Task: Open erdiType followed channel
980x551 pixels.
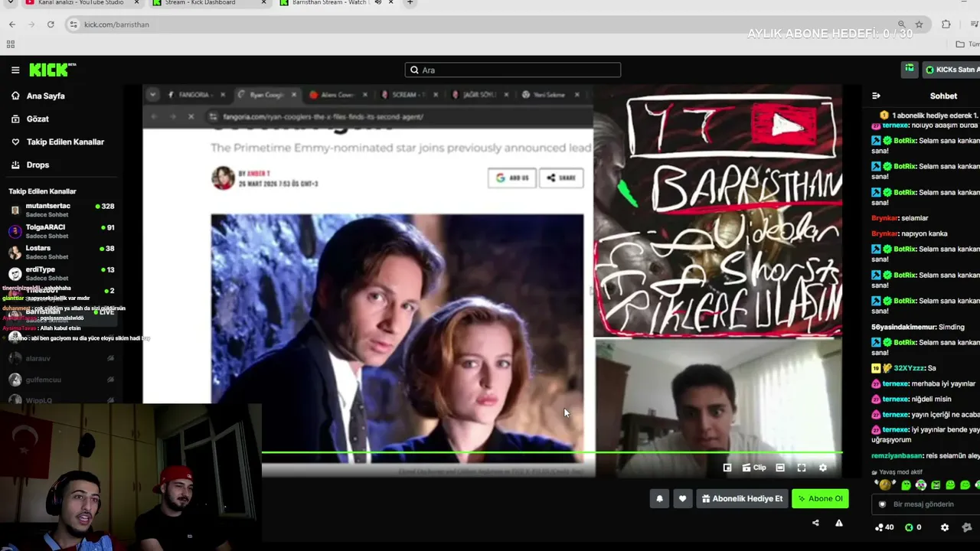Action: click(x=62, y=273)
